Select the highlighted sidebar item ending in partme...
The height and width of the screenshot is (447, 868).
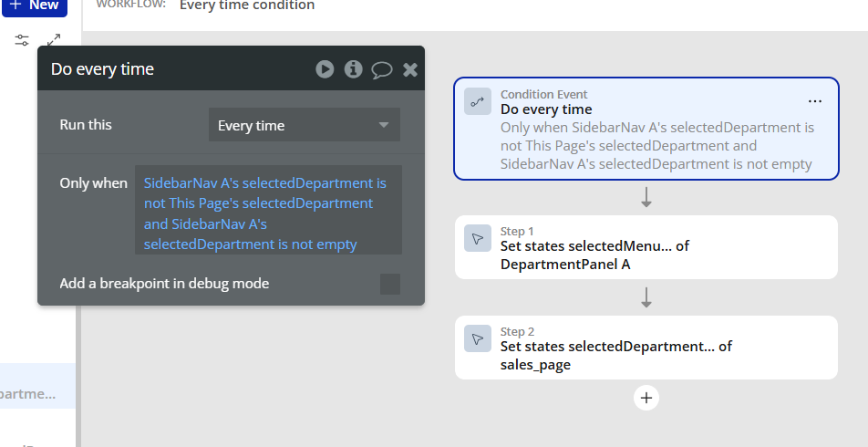point(37,386)
